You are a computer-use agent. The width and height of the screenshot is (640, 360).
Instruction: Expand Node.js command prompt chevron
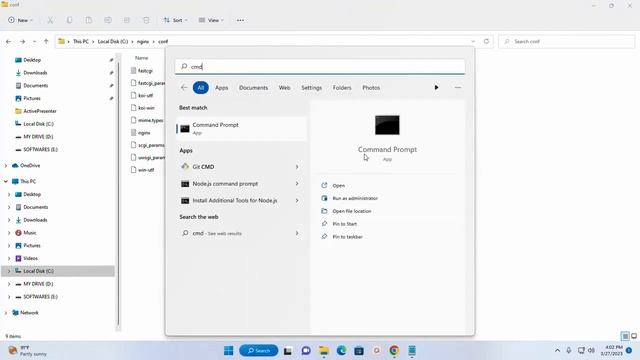coord(297,184)
